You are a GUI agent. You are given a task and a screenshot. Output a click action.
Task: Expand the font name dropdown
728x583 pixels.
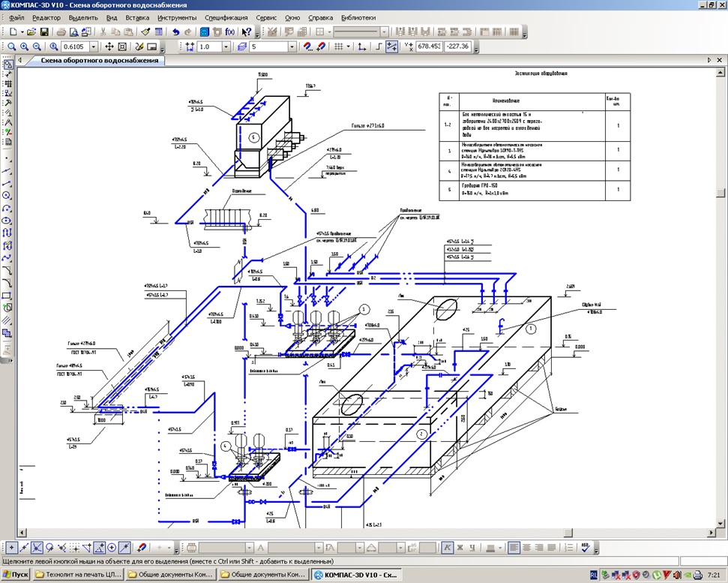pyautogui.click(x=319, y=548)
